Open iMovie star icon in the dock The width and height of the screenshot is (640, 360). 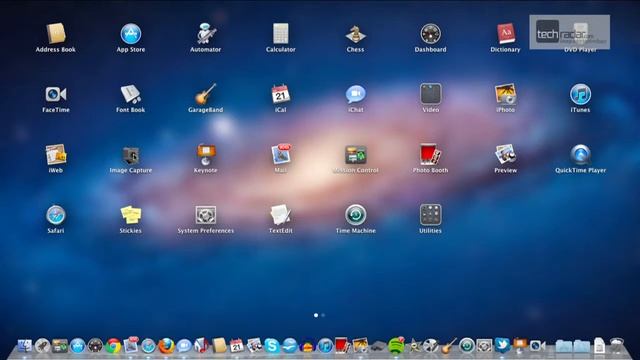tap(415, 346)
